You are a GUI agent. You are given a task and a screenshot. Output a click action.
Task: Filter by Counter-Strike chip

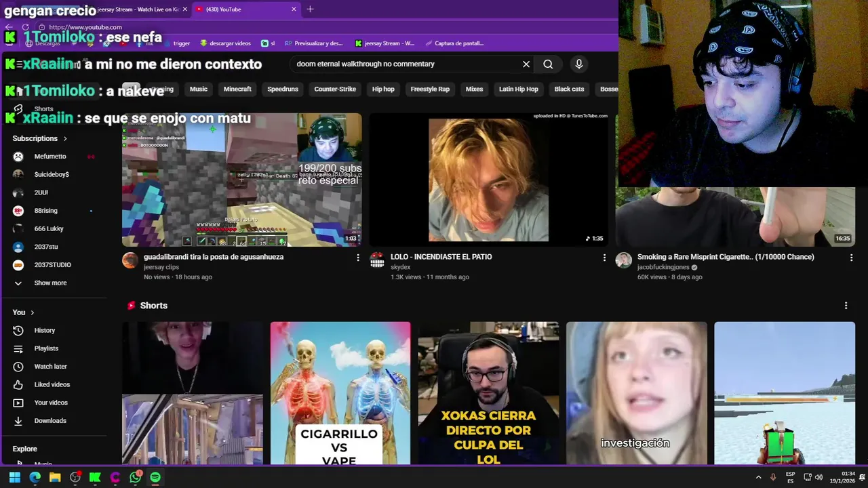tap(335, 89)
